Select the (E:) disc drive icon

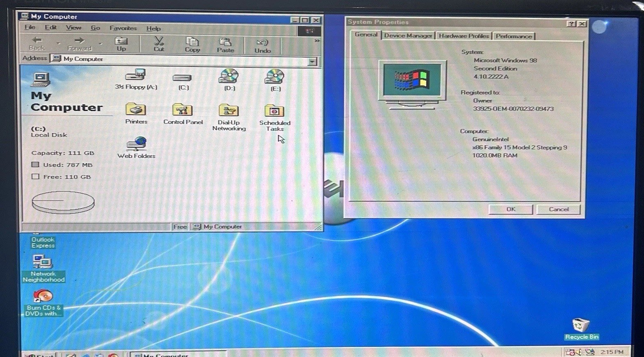pyautogui.click(x=275, y=77)
